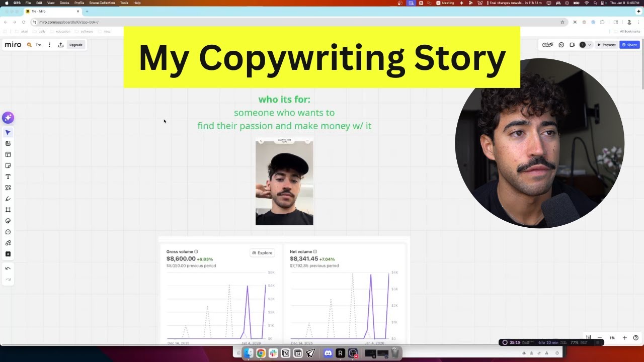
Task: Open the mind map tool in sidebar
Action: (x=8, y=243)
